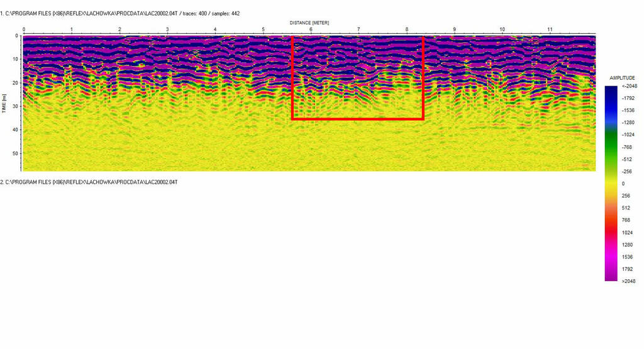Click the 10 ns tick on time axis

point(17,60)
